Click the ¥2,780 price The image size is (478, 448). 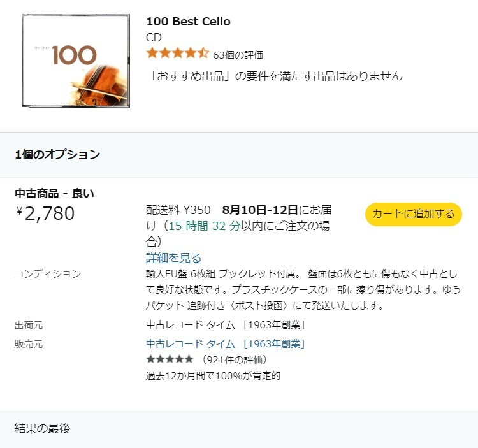tap(45, 213)
